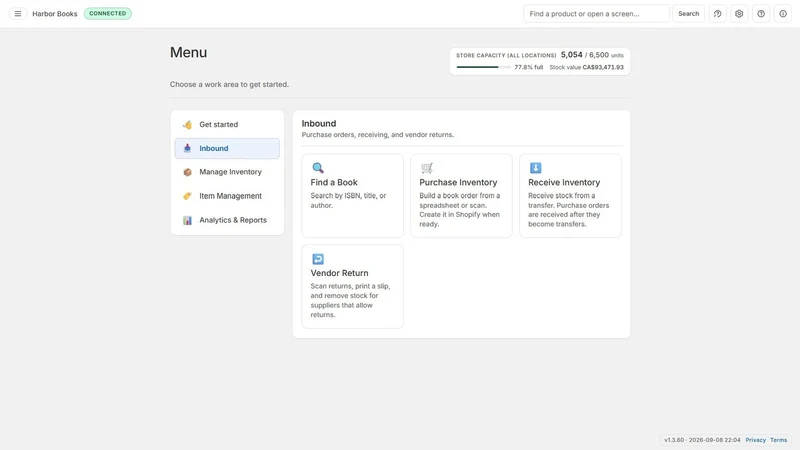
Task: Open the help question mark icon
Action: [761, 14]
